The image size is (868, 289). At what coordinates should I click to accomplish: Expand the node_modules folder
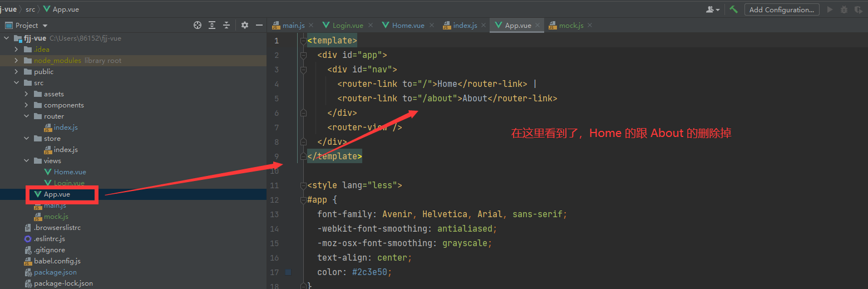pos(16,61)
